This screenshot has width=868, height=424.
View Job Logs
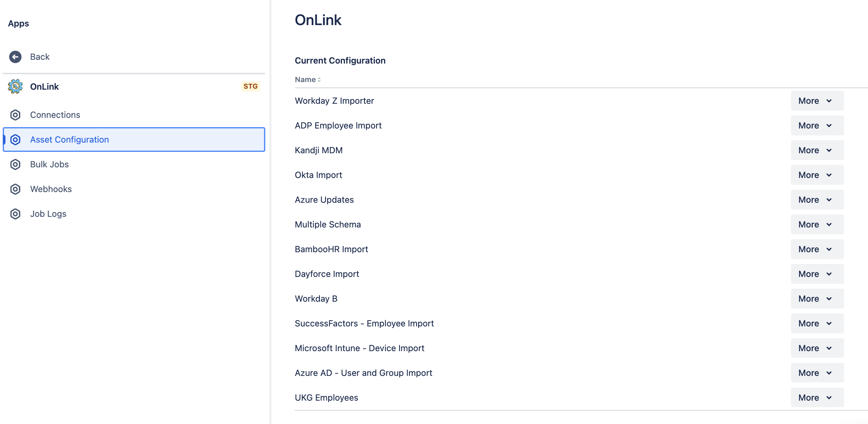coord(134,214)
